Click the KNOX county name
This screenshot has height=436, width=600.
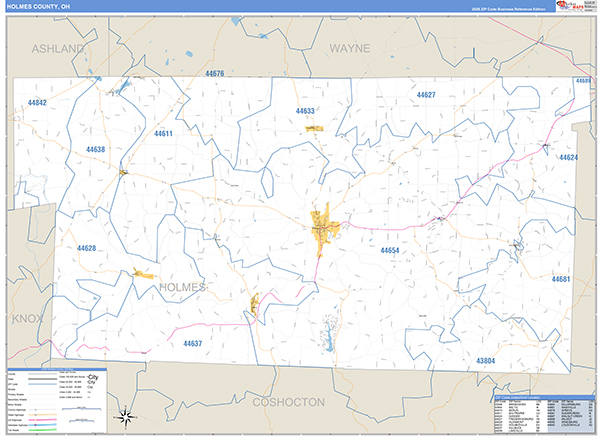point(27,318)
